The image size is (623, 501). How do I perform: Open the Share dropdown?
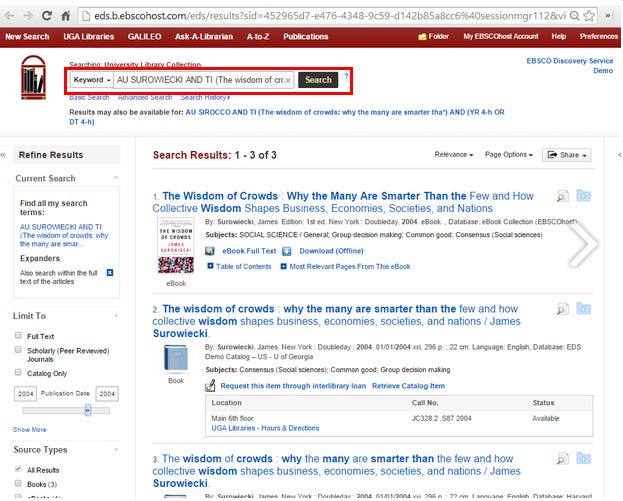point(567,155)
